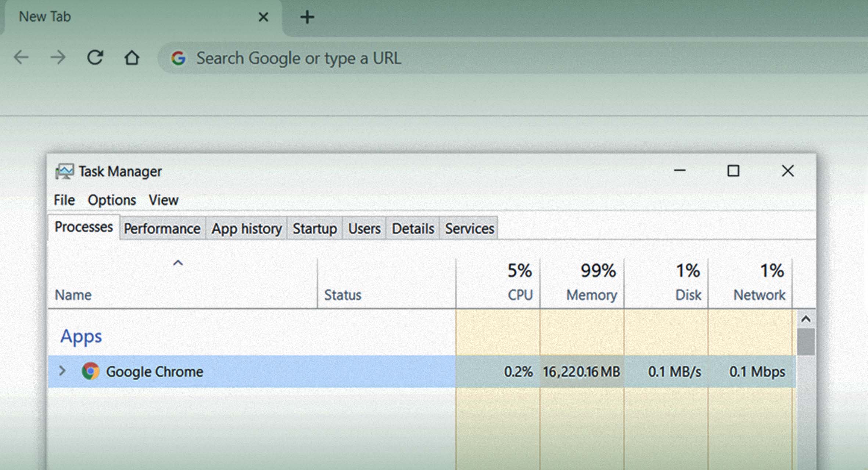Image resolution: width=868 pixels, height=470 pixels.
Task: Select the Processes tab
Action: click(x=84, y=227)
